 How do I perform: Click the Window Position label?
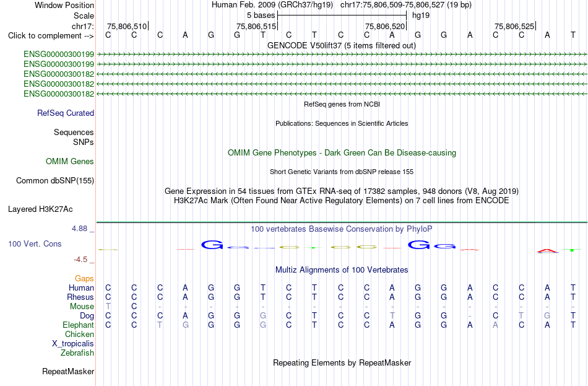pos(64,5)
